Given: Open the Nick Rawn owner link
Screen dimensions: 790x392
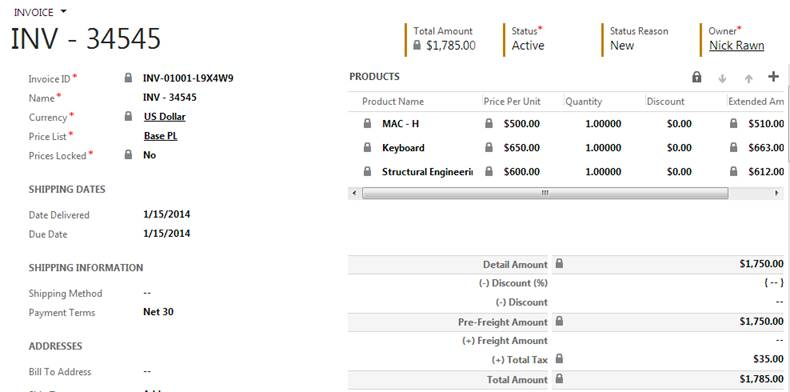Looking at the screenshot, I should [737, 45].
